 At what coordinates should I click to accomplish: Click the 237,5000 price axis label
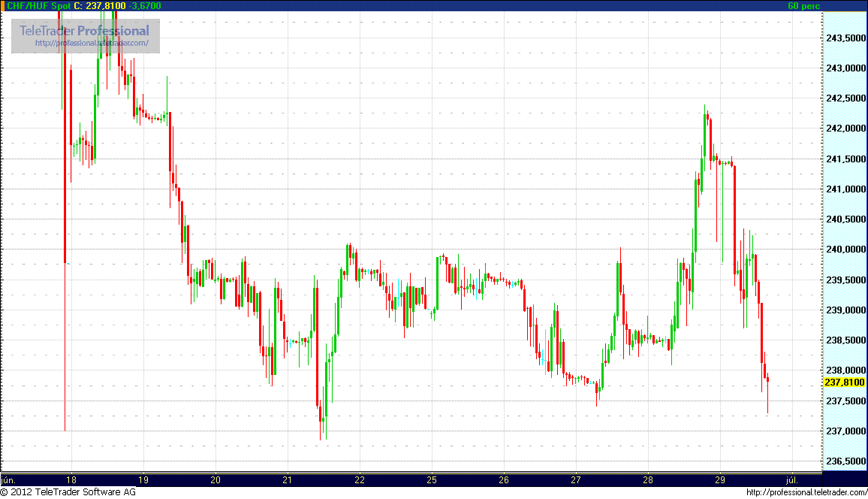[x=845, y=401]
